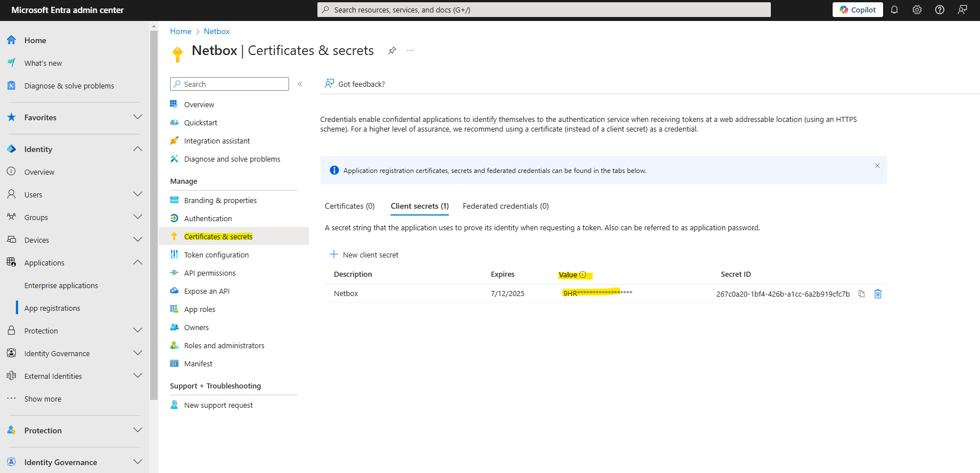Select Certificates & secrets menu item
980x473 pixels.
234,236
